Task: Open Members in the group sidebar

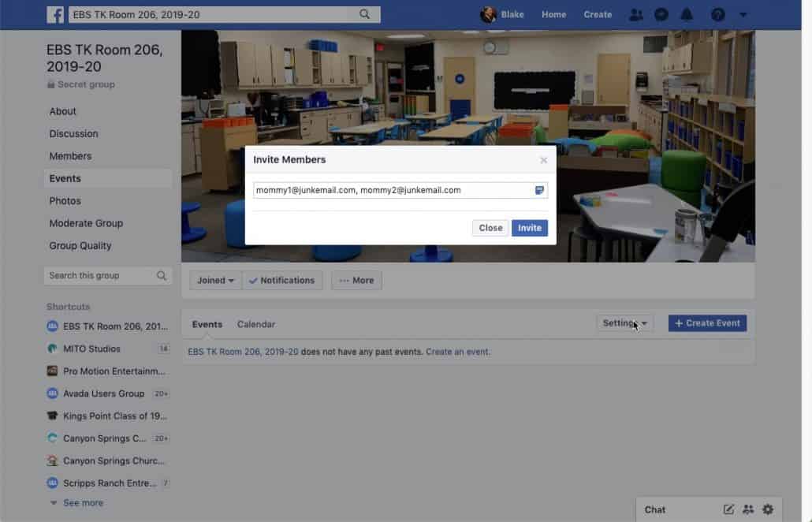Action: click(x=70, y=155)
